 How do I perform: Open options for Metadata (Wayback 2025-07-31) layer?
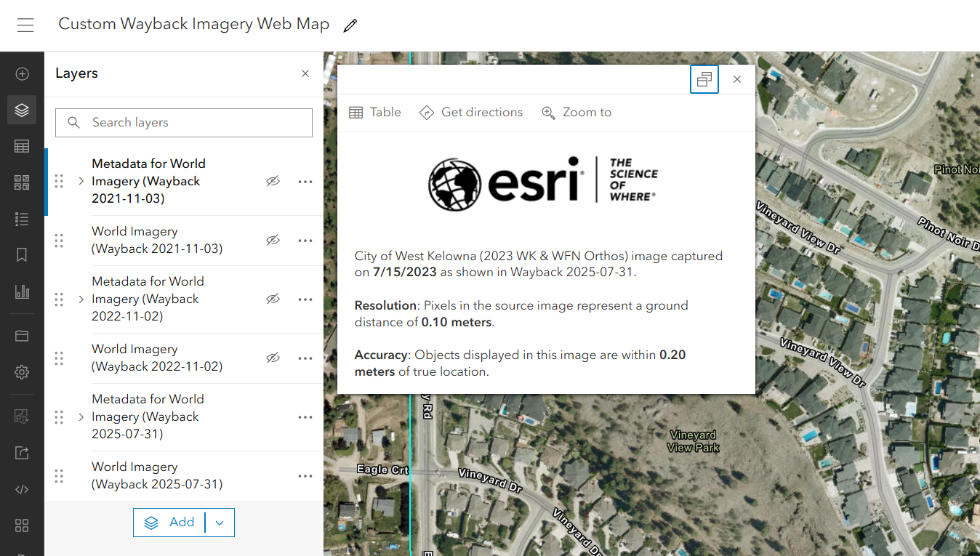[305, 417]
